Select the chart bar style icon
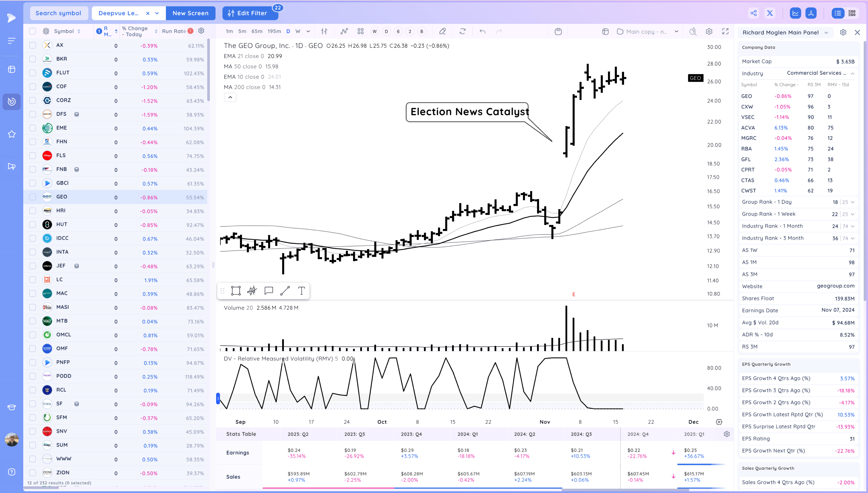 [324, 31]
